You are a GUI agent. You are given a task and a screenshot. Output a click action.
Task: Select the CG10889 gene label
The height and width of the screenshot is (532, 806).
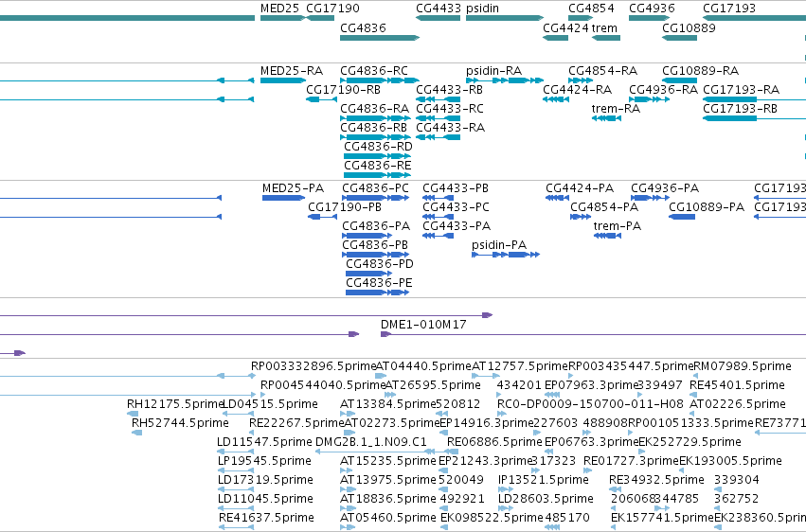(689, 27)
